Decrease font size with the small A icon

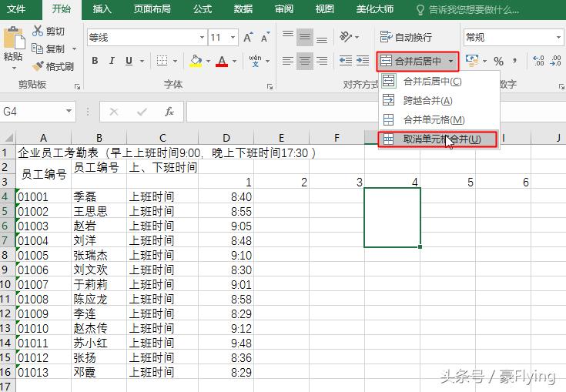point(266,37)
